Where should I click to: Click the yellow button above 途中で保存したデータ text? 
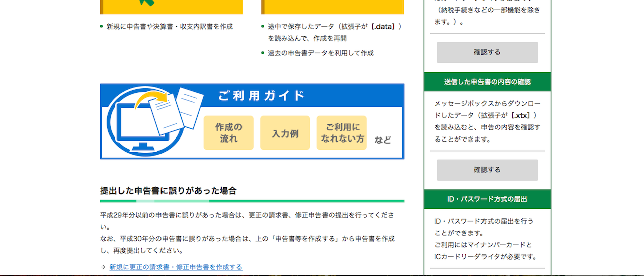pyautogui.click(x=332, y=7)
